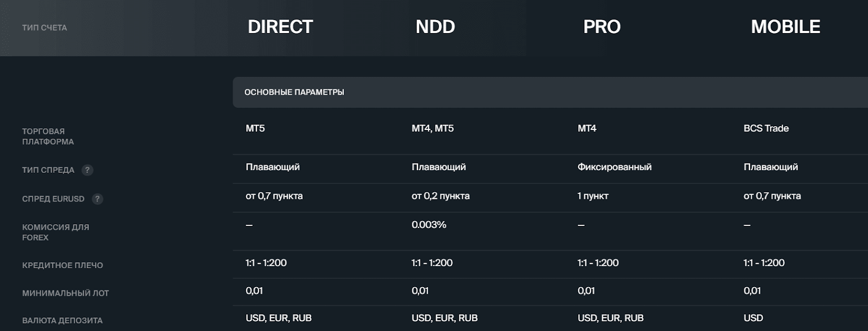The height and width of the screenshot is (331, 868).
Task: Click the BCS Trade platform cell
Action: 766,128
